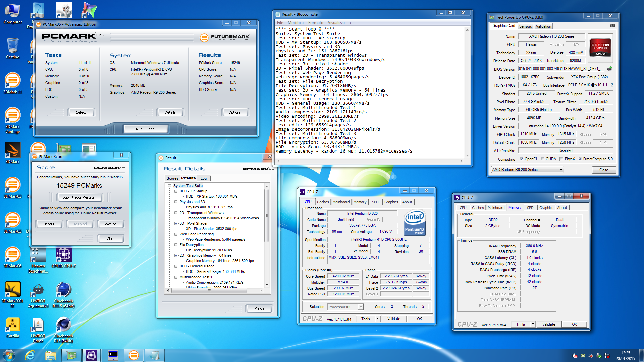Screen dimensions: 644x362
Task: Open the Cestino recycle bin icon
Action: [13, 48]
